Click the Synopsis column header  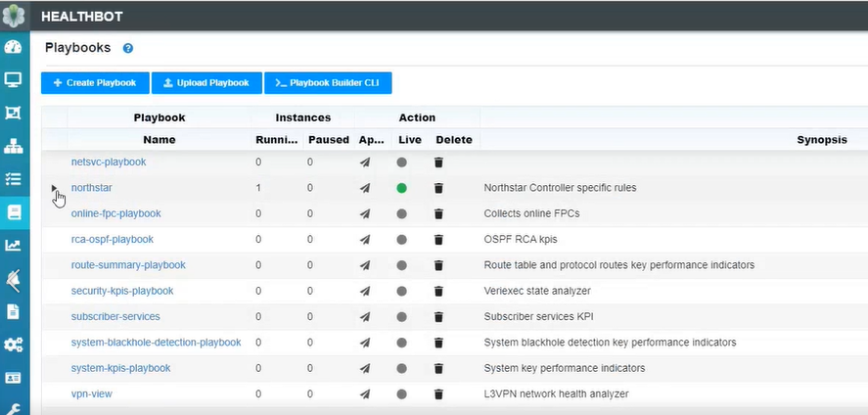point(821,140)
